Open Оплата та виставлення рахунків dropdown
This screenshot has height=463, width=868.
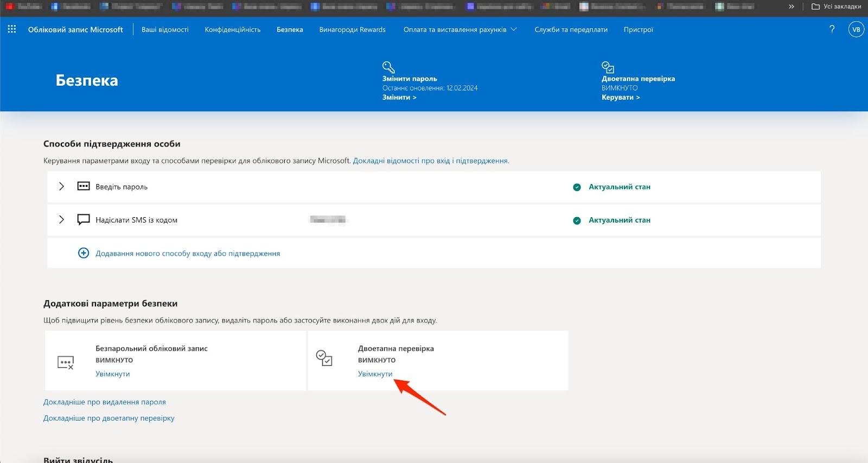(460, 29)
